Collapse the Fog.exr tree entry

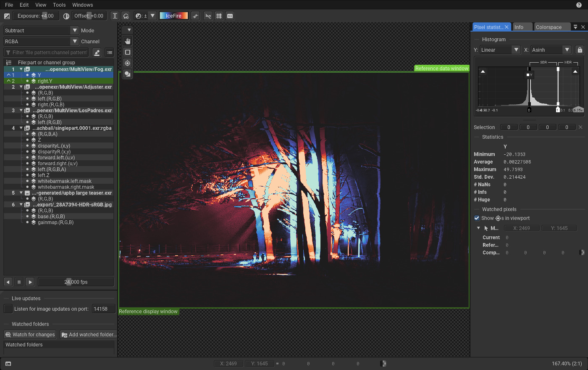click(21, 69)
